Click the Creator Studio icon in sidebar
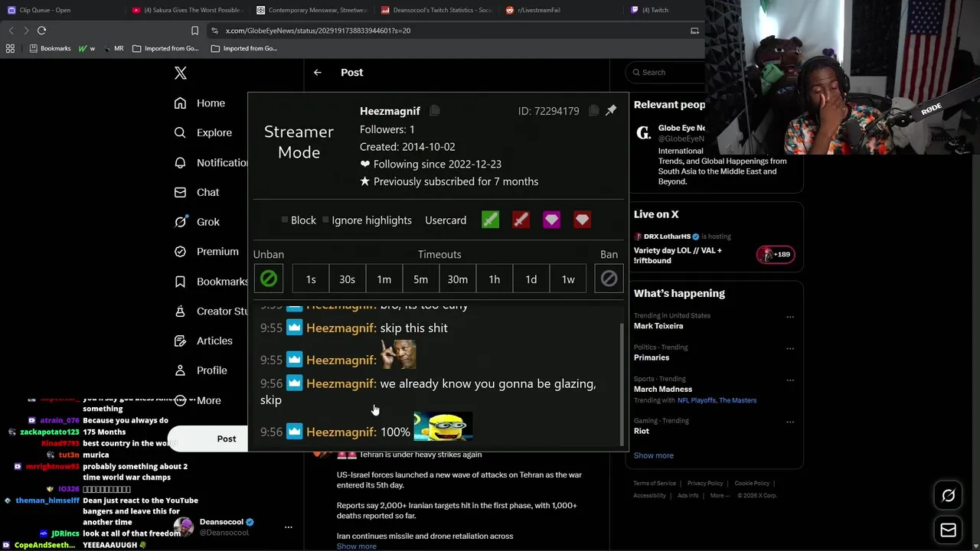The height and width of the screenshot is (551, 980). tap(180, 311)
